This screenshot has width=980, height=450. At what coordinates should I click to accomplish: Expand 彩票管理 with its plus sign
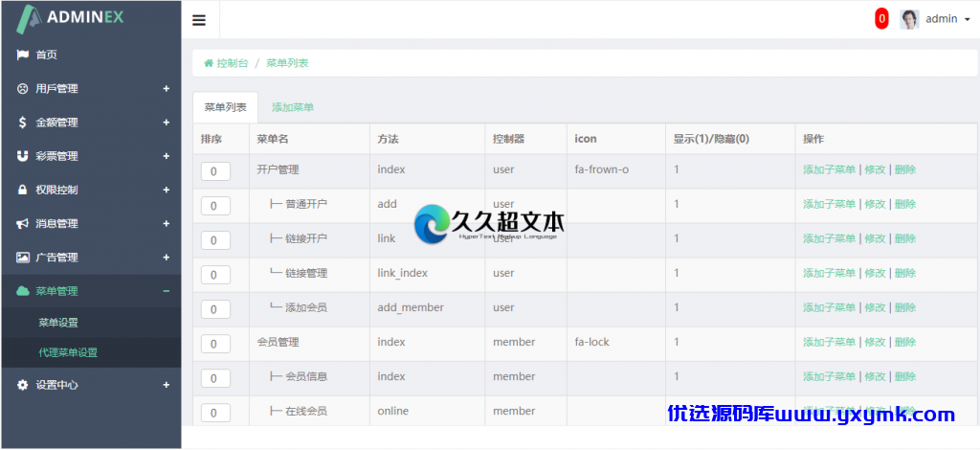167,156
